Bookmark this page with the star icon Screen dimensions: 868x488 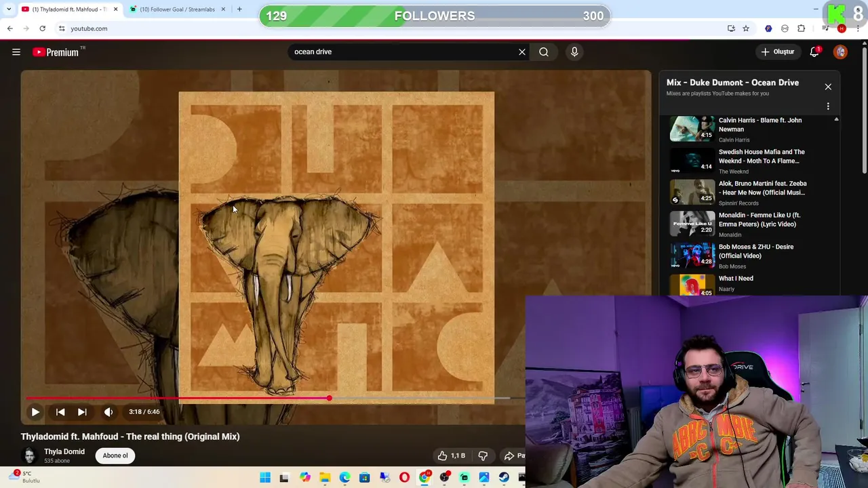746,28
